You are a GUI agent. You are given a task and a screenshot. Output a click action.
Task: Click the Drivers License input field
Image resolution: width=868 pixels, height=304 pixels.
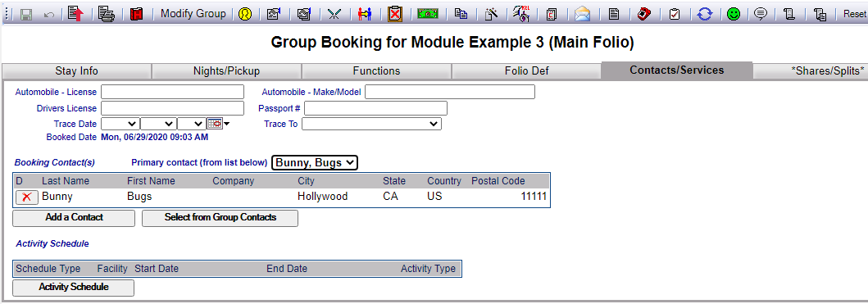172,108
